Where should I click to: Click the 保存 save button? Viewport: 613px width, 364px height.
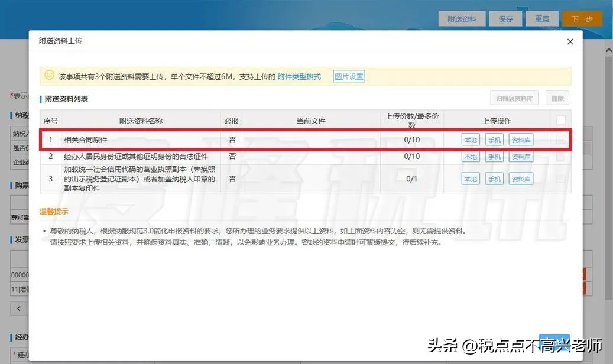pyautogui.click(x=505, y=18)
